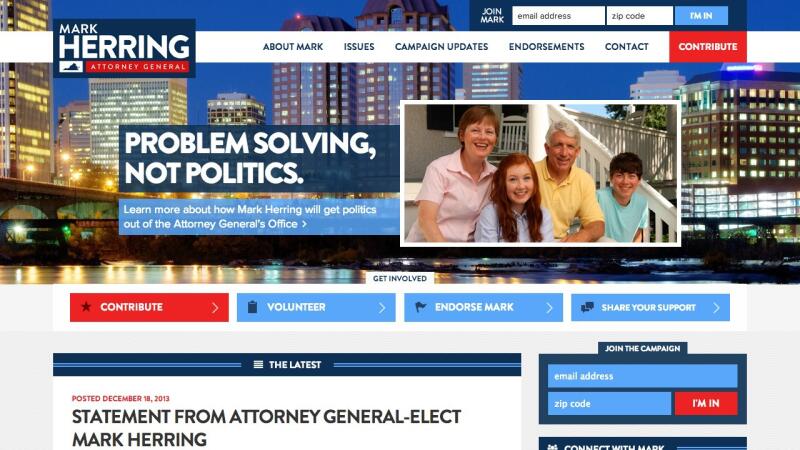The image size is (800, 450).
Task: Click the family photo thumbnail
Action: point(540,173)
